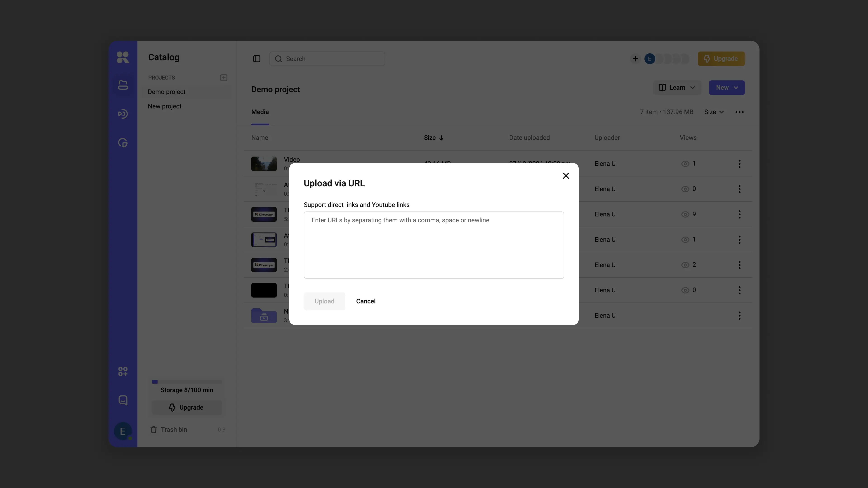Click the Storage 8/100 min label
Screen dimensions: 868x488
coord(187,390)
